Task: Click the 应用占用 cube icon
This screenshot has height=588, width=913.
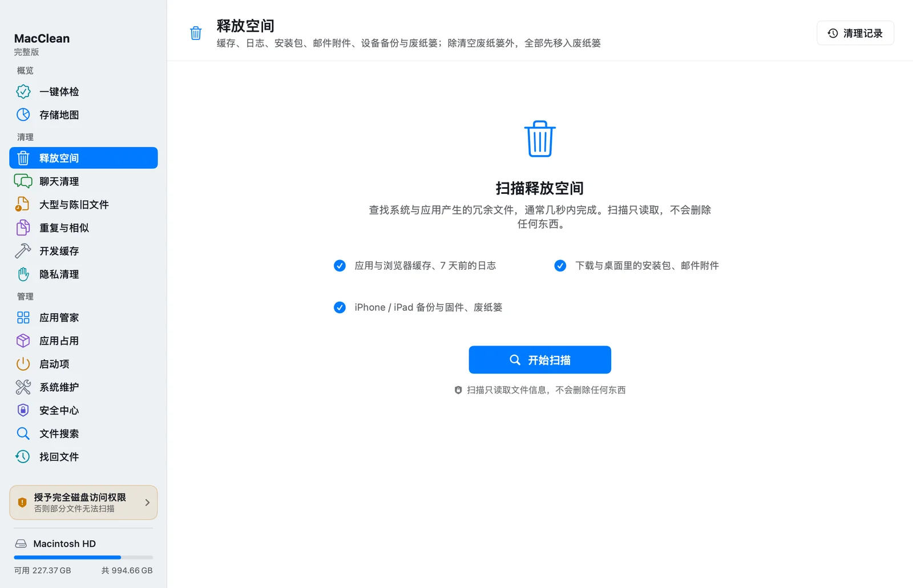Action: (23, 340)
